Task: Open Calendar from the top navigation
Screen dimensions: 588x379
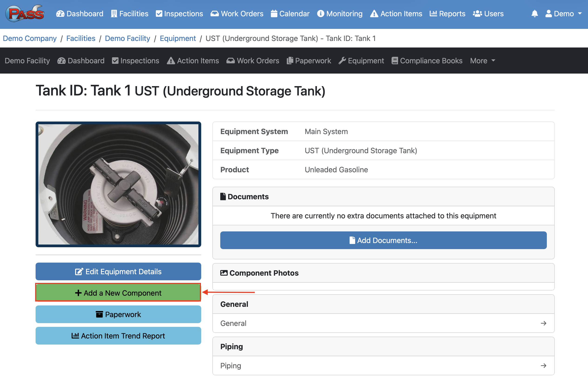Action: 290,14
